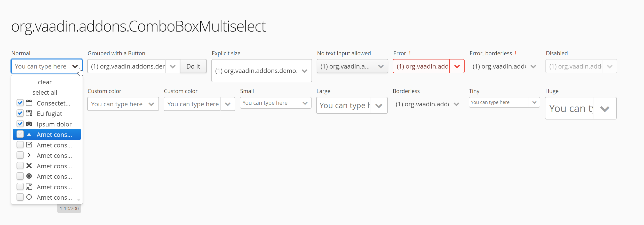Focus the second Custom color text field
The height and width of the screenshot is (225, 644).
coord(193,104)
